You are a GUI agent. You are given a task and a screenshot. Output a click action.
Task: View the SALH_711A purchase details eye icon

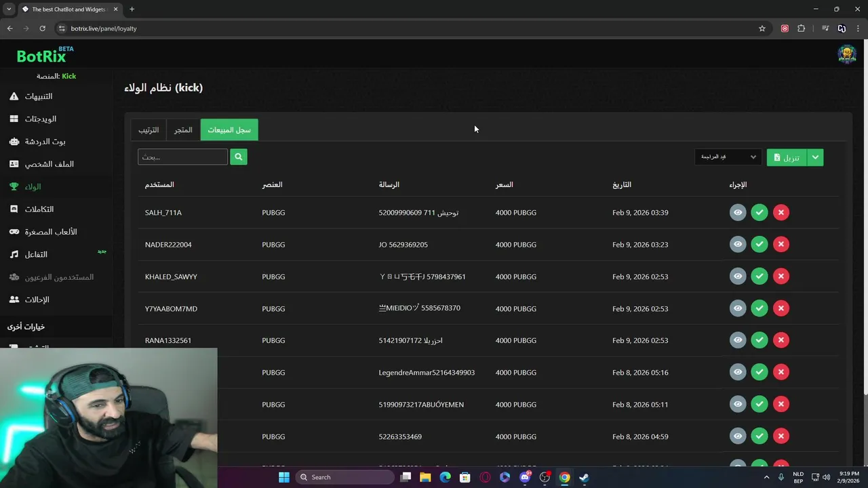point(738,212)
